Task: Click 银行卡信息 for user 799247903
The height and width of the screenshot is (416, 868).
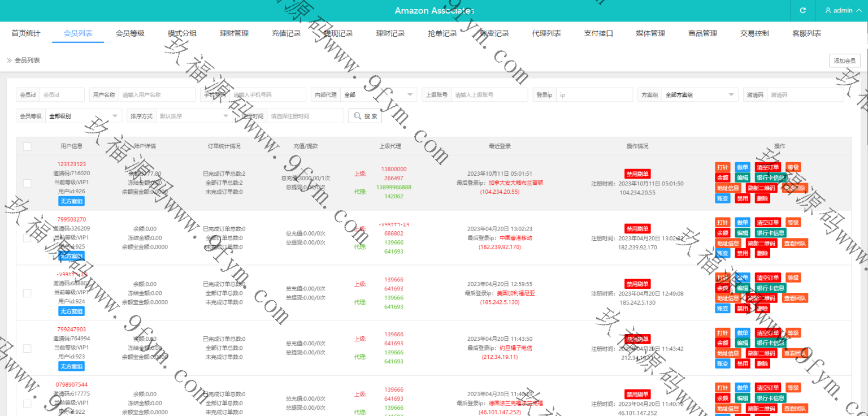Action: coord(770,343)
